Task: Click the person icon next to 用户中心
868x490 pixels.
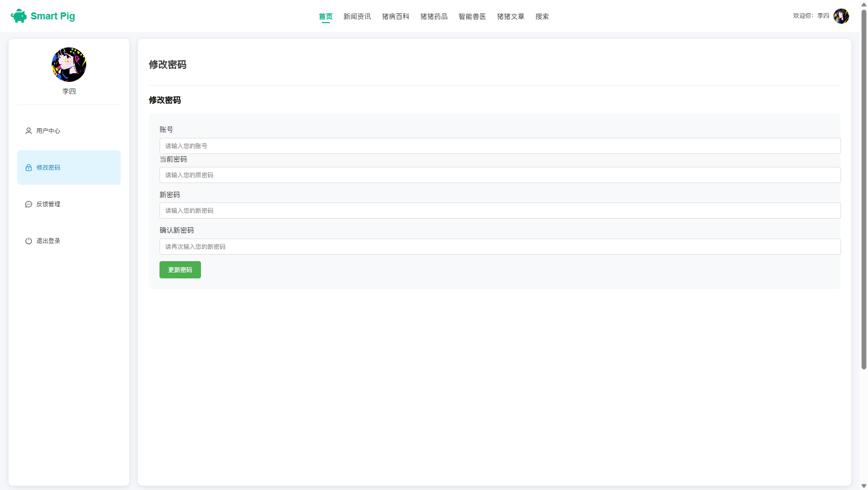Action: click(29, 131)
